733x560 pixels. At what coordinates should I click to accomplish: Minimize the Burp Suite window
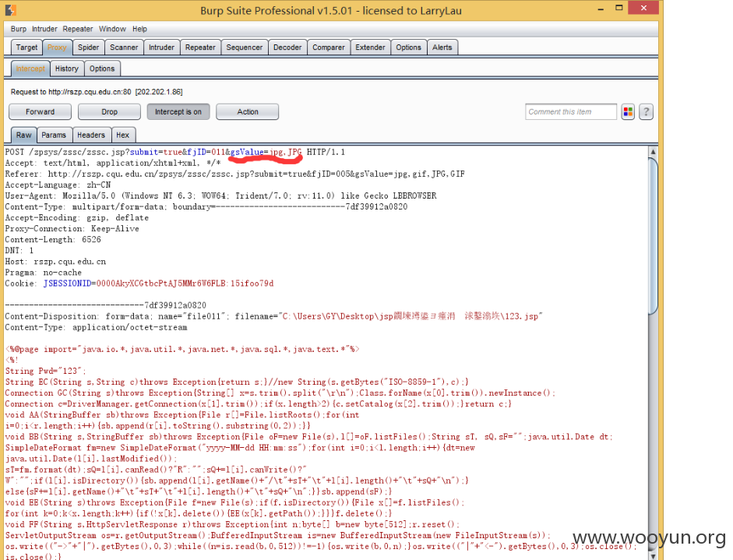(x=601, y=9)
